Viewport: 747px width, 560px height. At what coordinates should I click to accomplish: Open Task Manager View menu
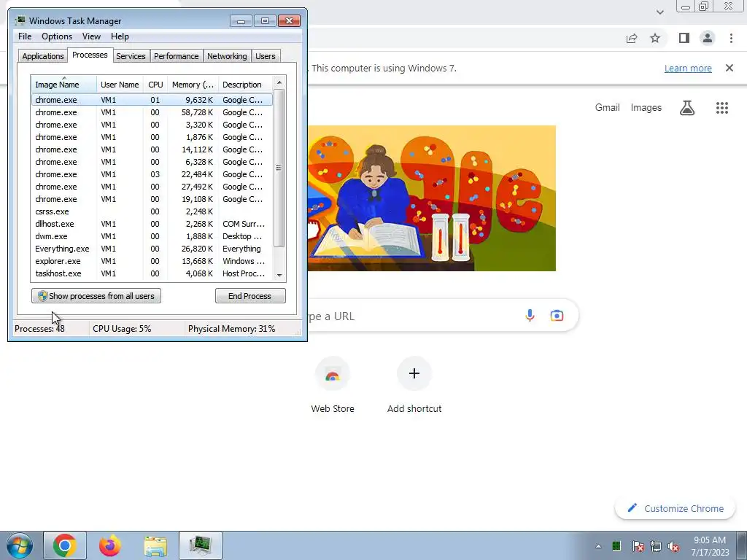click(x=91, y=36)
